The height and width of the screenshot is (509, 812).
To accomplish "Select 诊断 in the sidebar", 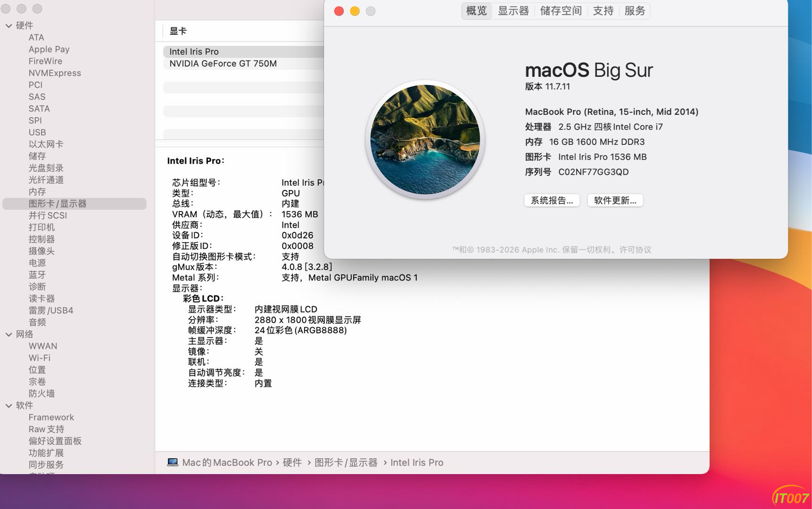I will [x=37, y=287].
